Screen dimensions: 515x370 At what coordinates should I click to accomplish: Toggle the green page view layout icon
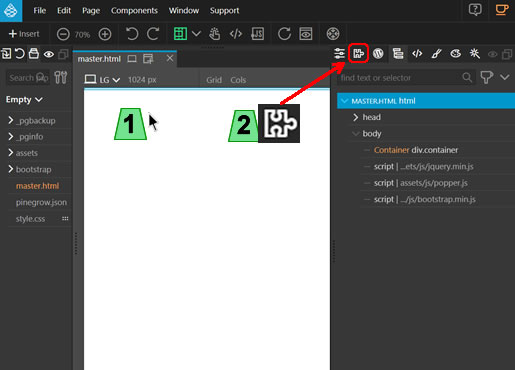click(x=180, y=34)
